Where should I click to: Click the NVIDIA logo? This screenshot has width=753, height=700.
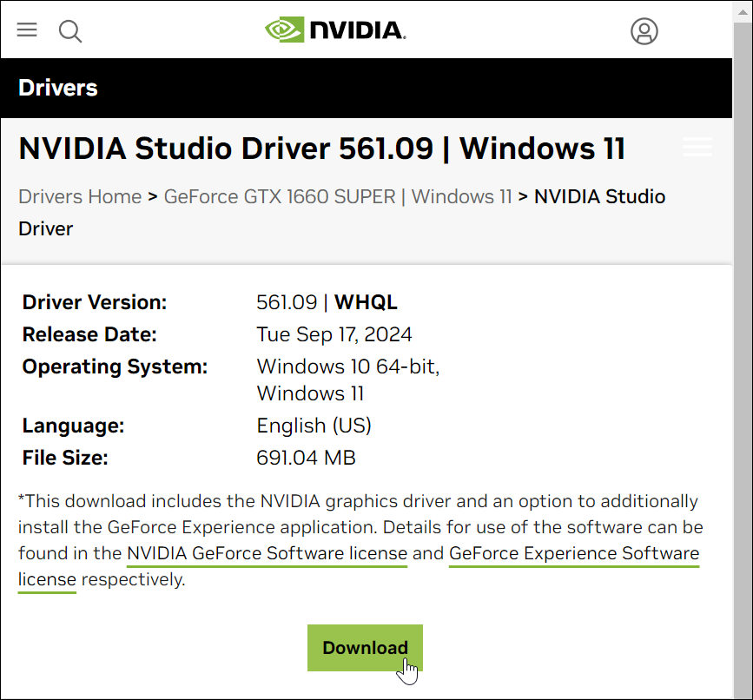[335, 30]
